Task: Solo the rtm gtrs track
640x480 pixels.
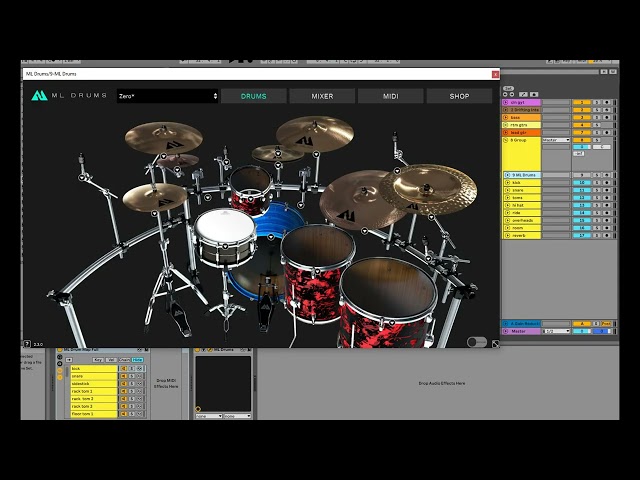Action: pyautogui.click(x=596, y=125)
